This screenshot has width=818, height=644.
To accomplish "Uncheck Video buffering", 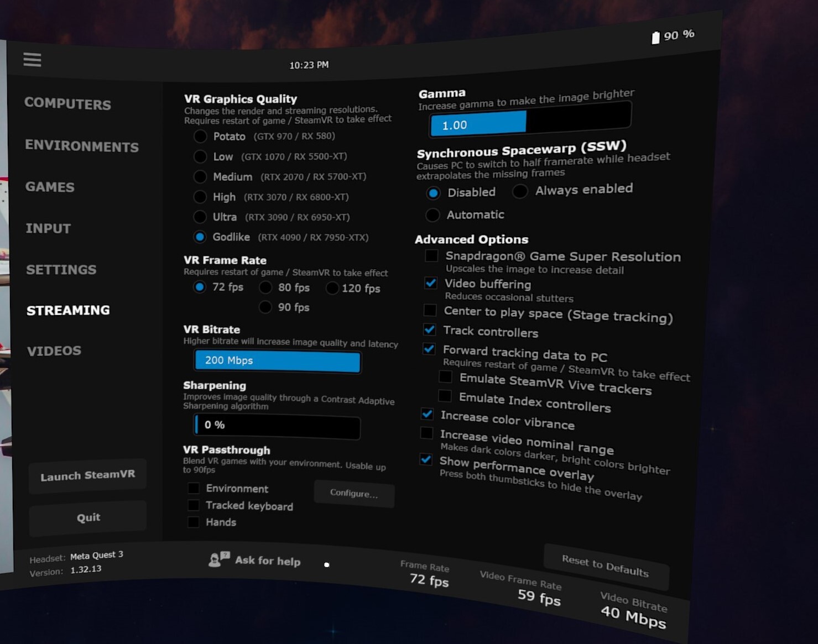I will tap(431, 283).
